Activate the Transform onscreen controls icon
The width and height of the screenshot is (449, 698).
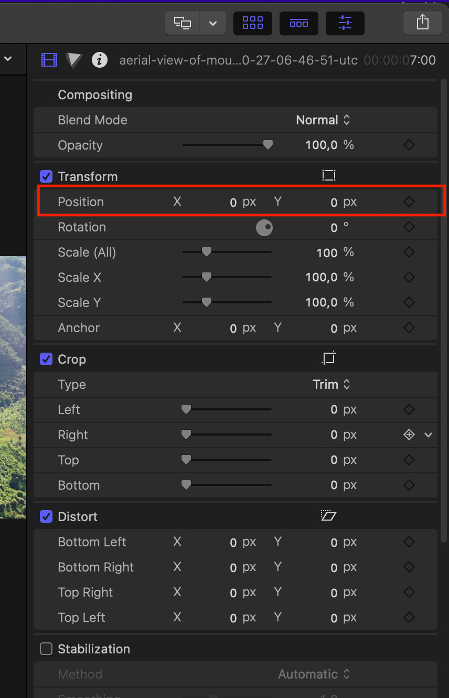click(328, 176)
